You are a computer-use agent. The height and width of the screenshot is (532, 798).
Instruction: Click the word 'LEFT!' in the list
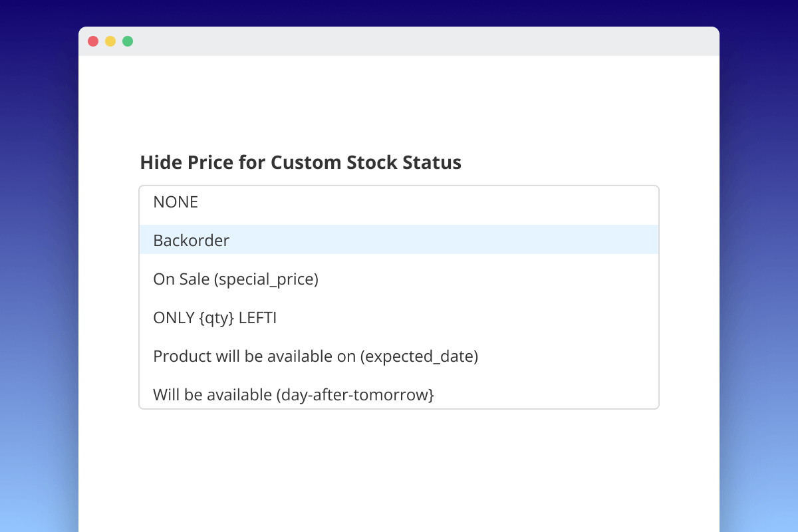pyautogui.click(x=257, y=318)
